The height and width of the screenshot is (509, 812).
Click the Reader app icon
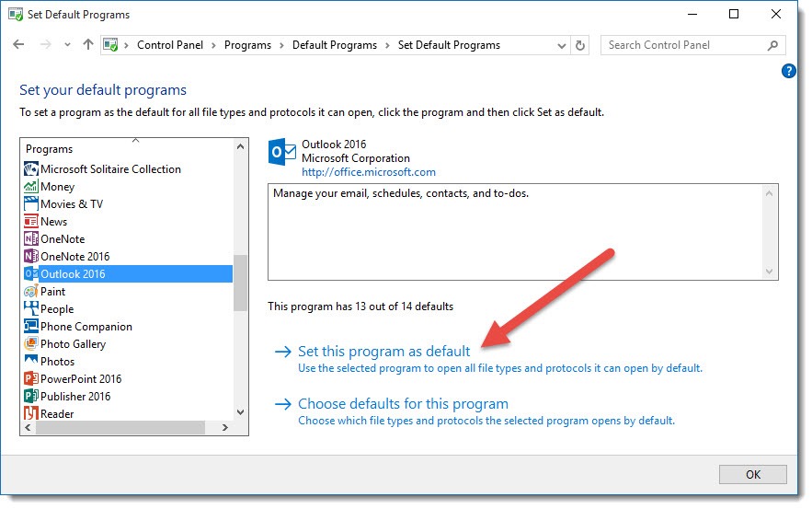[x=31, y=413]
